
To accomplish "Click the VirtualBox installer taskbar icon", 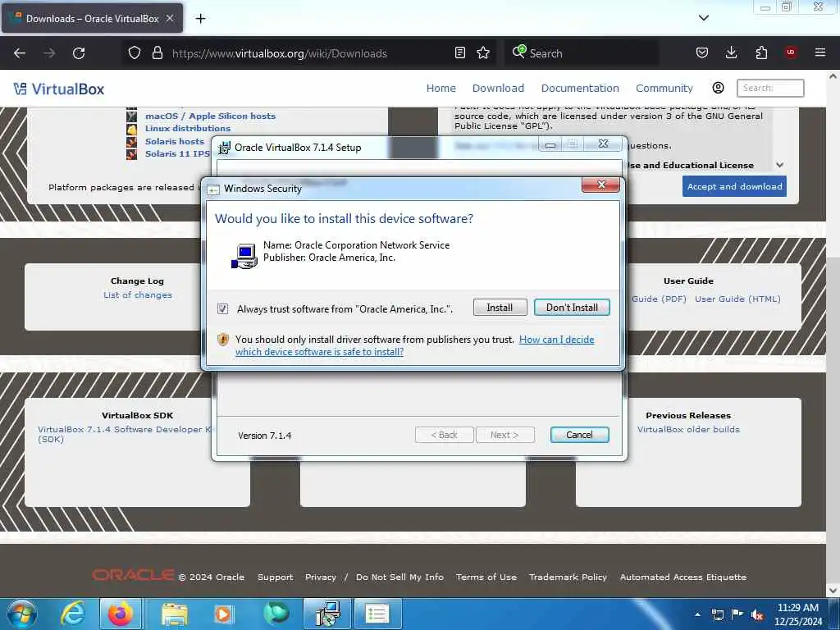I will click(327, 614).
